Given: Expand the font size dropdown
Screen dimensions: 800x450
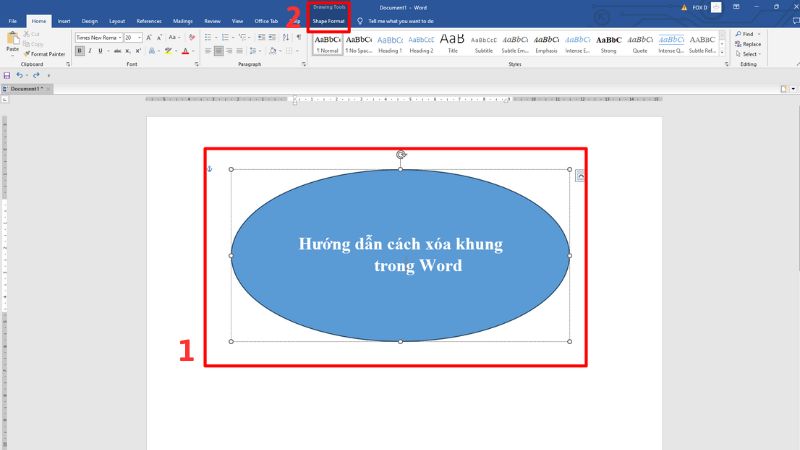Looking at the screenshot, I should tap(139, 37).
